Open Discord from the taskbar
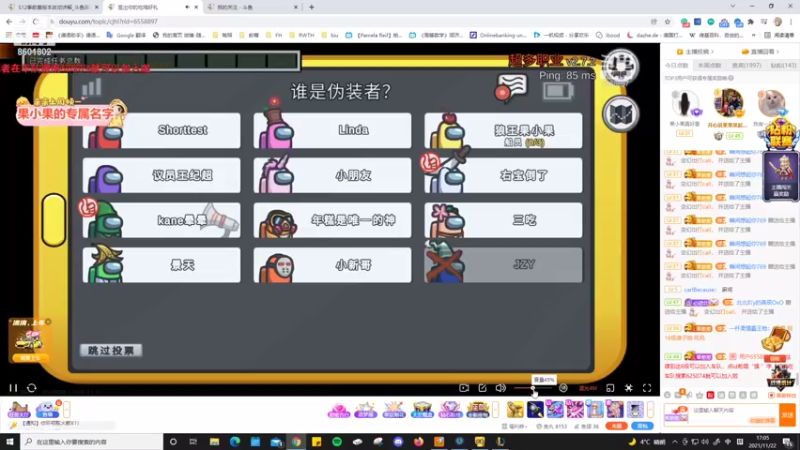The width and height of the screenshot is (800, 450). [398, 442]
